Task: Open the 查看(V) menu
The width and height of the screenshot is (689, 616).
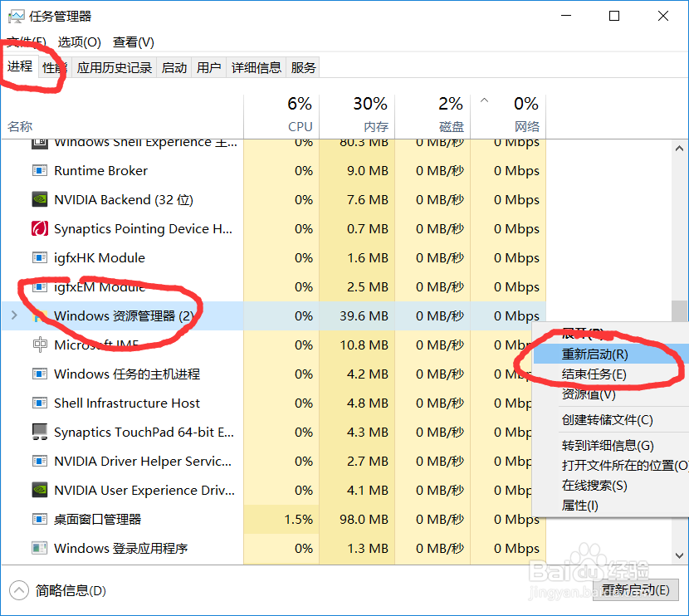Action: pyautogui.click(x=133, y=42)
